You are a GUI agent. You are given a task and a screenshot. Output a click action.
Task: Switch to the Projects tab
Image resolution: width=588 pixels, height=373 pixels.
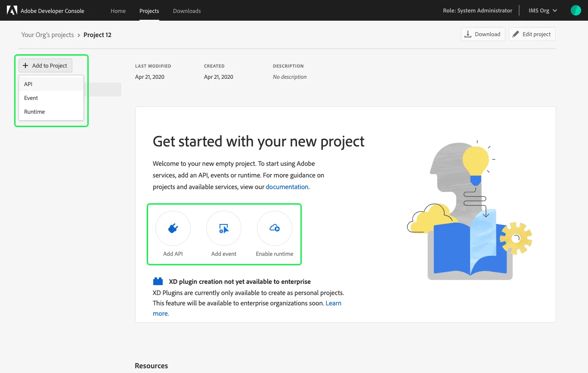tap(149, 11)
